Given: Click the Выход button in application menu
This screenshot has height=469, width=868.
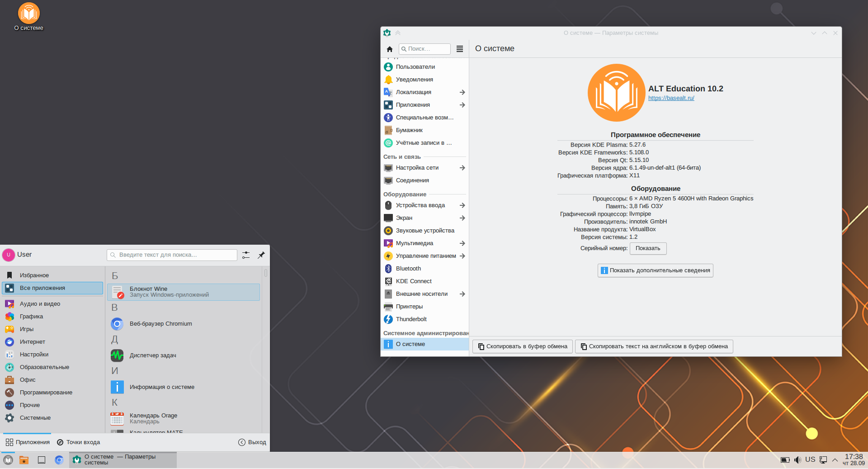Looking at the screenshot, I should (252, 442).
